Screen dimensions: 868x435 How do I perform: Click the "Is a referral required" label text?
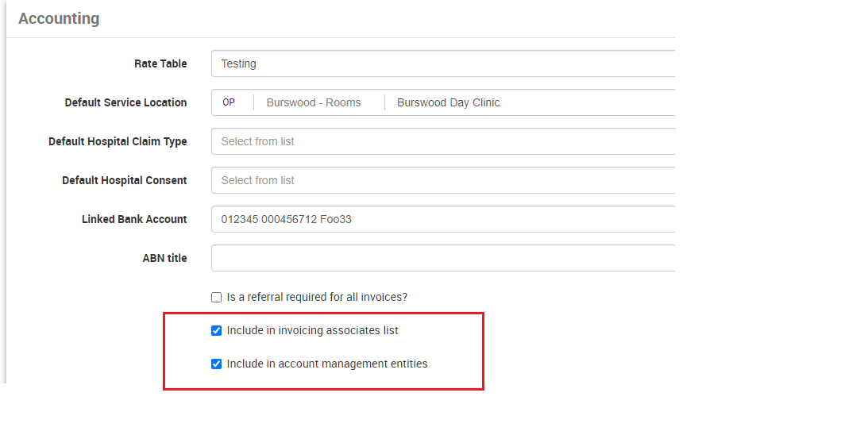tap(317, 297)
